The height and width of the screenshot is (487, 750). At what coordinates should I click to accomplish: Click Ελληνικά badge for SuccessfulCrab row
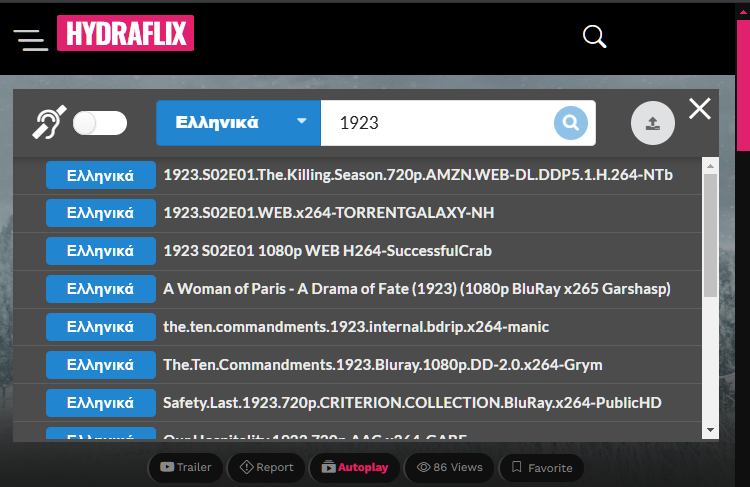point(101,251)
